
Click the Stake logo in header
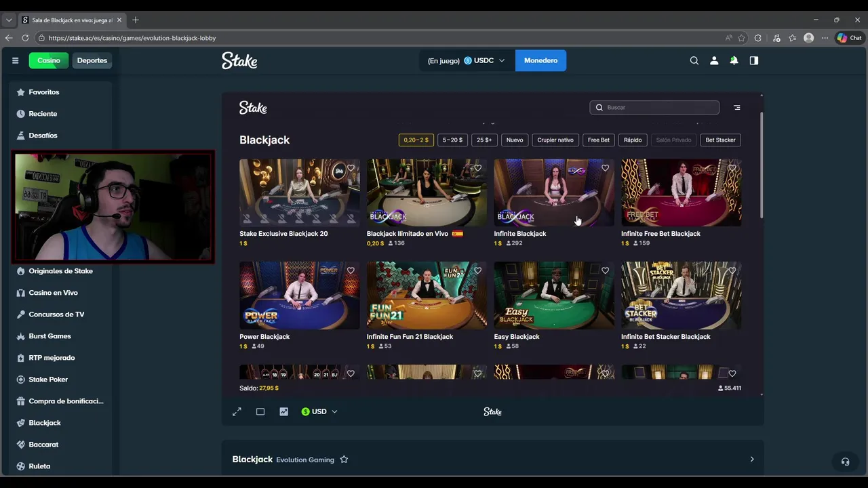point(239,60)
